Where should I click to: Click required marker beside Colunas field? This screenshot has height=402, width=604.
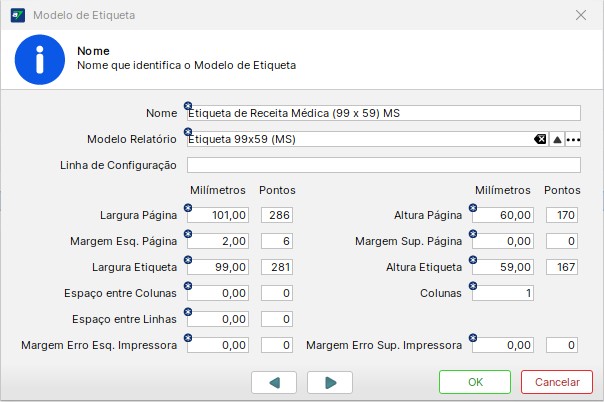(x=473, y=286)
